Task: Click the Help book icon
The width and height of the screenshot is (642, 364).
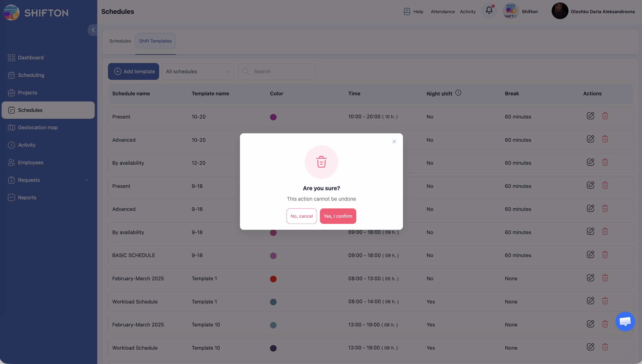Action: (x=407, y=12)
